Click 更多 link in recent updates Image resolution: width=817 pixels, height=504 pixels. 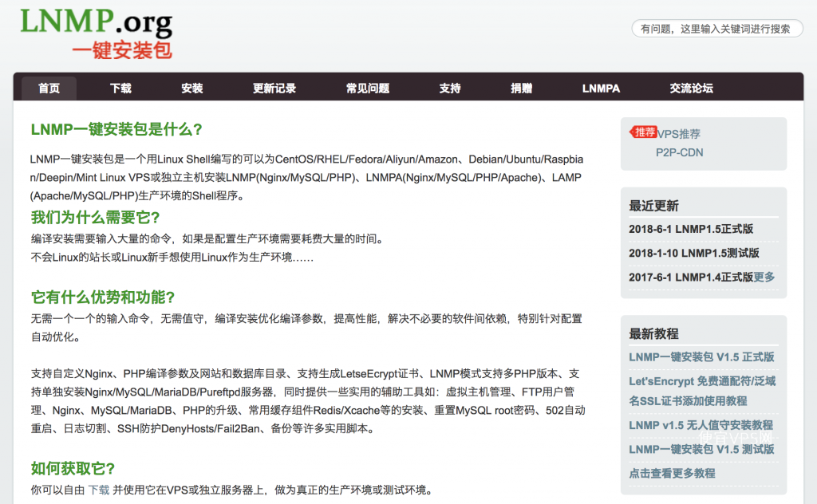coord(764,277)
